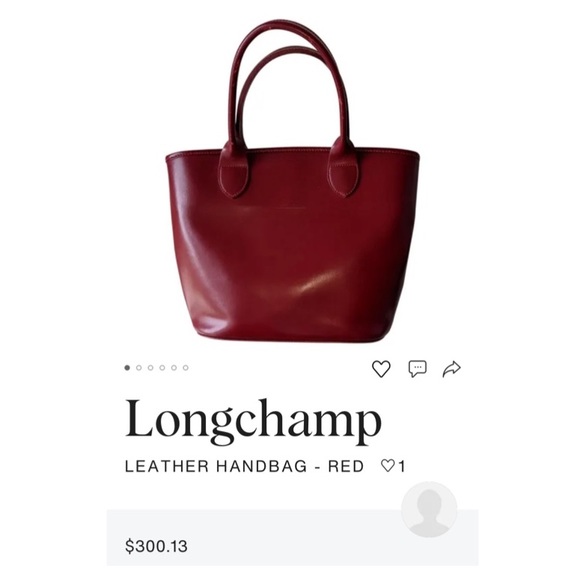Share the listing with the arrow icon
This screenshot has width=580, height=580.
452,368
